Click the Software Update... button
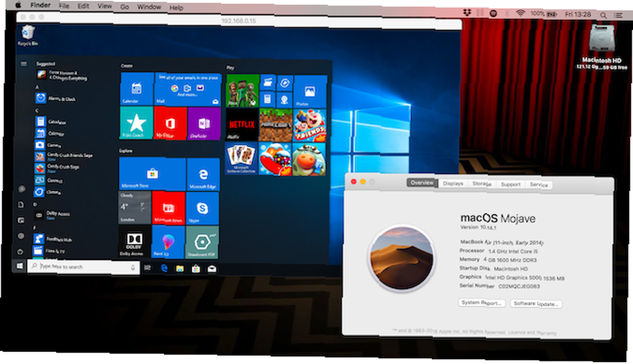This screenshot has width=633, height=364. (536, 303)
